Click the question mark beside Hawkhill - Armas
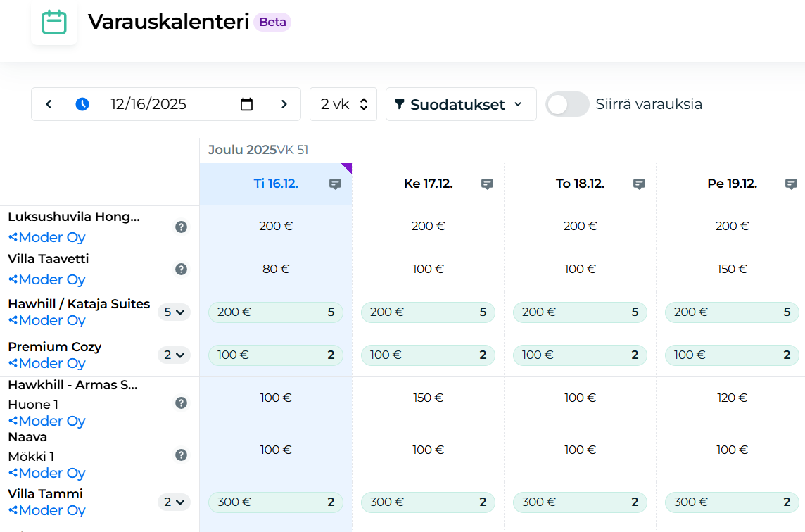 click(181, 403)
